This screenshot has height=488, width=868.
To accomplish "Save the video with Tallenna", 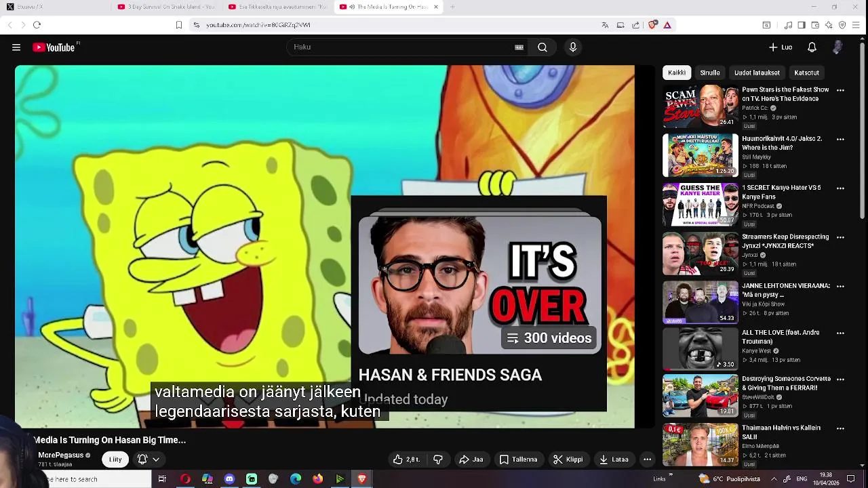I will pyautogui.click(x=518, y=460).
